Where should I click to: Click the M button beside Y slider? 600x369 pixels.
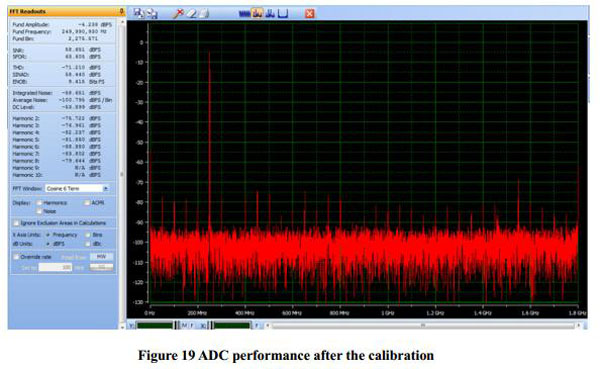184,325
